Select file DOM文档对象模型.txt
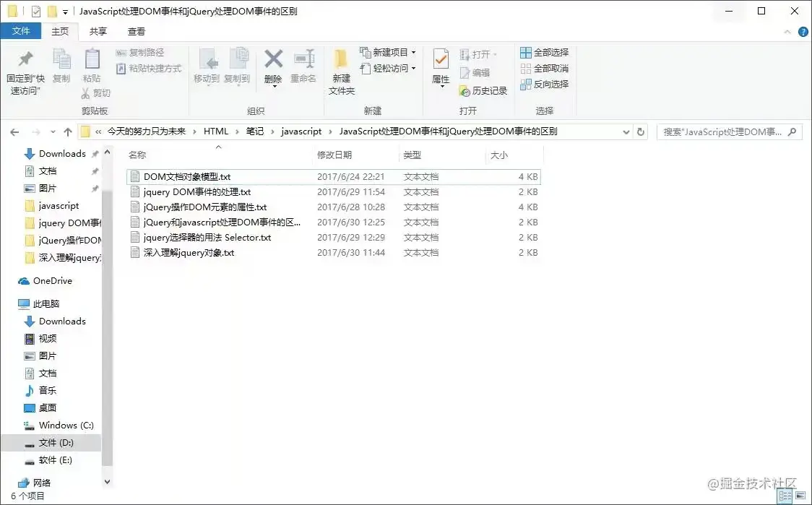The height and width of the screenshot is (505, 812). click(334, 176)
